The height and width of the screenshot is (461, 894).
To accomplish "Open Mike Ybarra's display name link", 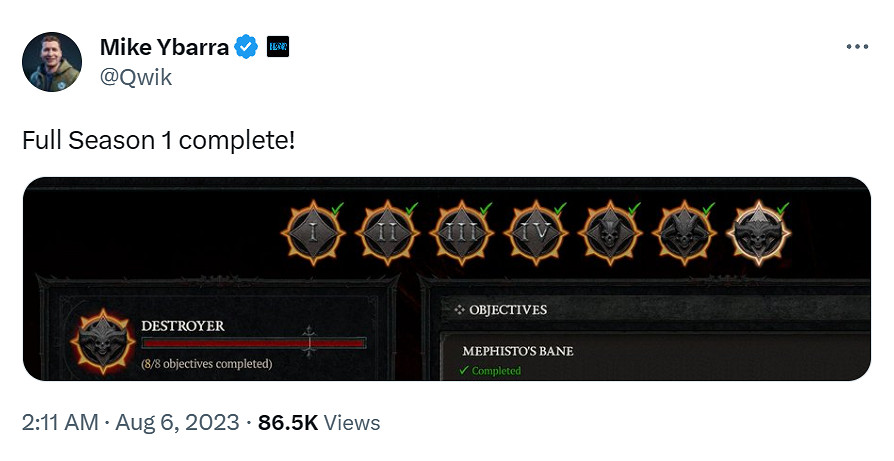I will [165, 46].
